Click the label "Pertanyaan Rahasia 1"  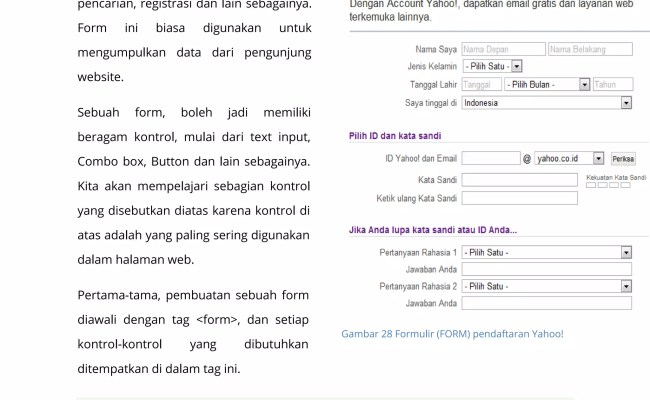click(418, 252)
